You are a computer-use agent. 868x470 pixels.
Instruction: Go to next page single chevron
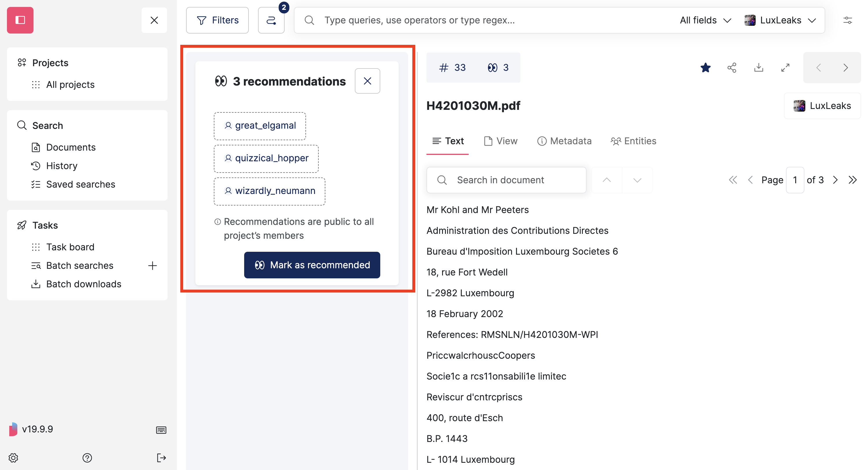pos(835,180)
